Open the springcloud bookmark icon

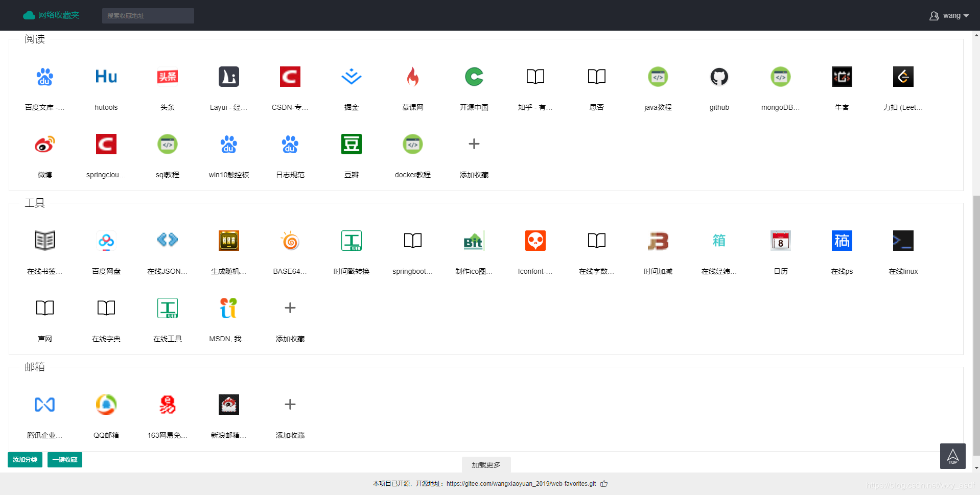coord(106,144)
